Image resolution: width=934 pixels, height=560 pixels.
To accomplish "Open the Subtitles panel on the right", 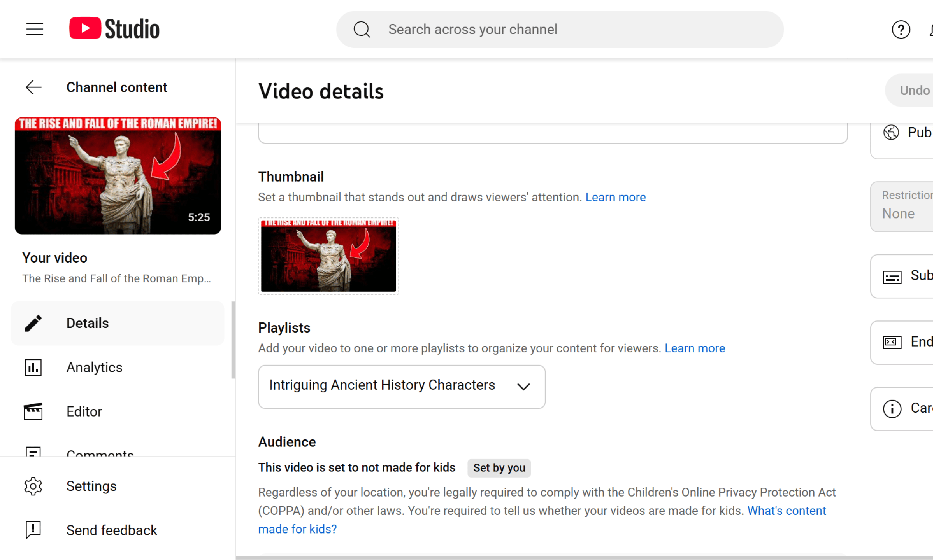I will [x=892, y=276].
